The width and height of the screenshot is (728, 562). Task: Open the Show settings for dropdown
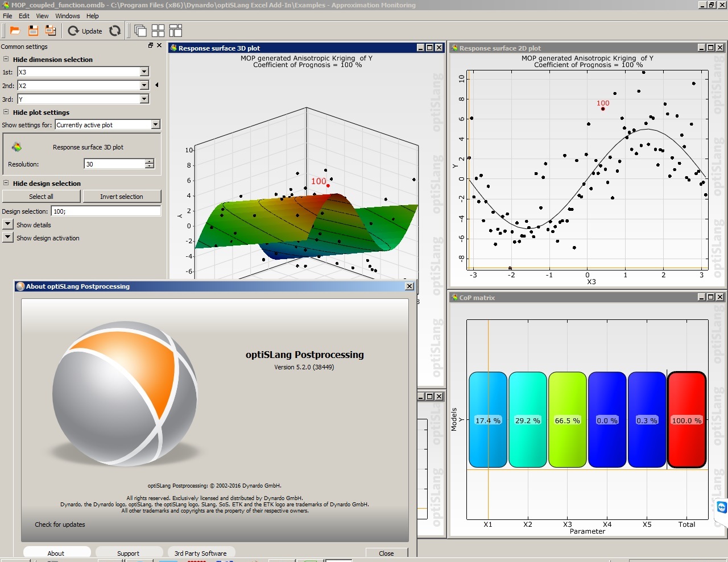pyautogui.click(x=107, y=124)
